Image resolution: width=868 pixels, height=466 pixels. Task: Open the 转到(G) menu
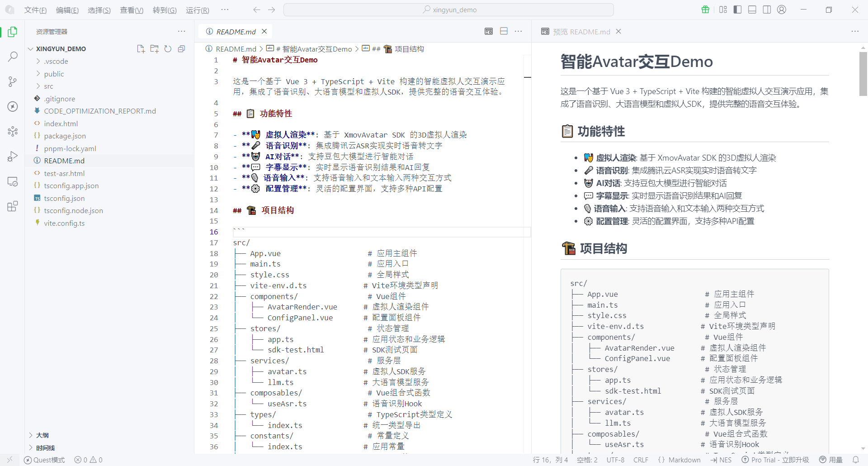point(165,10)
